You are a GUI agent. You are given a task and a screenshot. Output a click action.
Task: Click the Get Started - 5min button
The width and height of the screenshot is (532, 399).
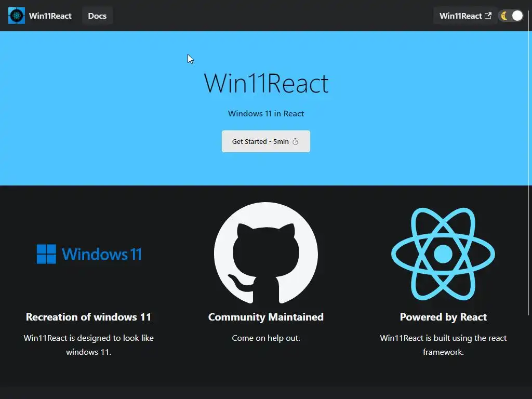(x=266, y=141)
